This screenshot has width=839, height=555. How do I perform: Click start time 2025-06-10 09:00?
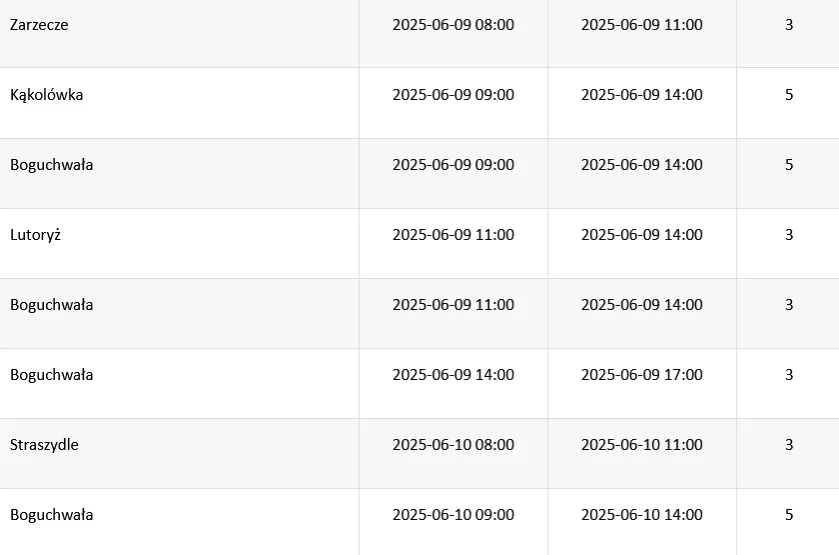click(x=453, y=515)
